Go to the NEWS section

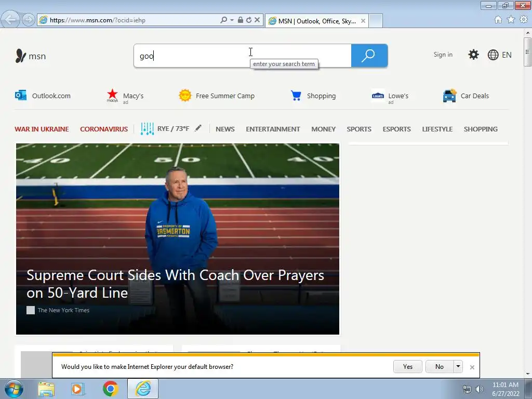click(x=225, y=129)
